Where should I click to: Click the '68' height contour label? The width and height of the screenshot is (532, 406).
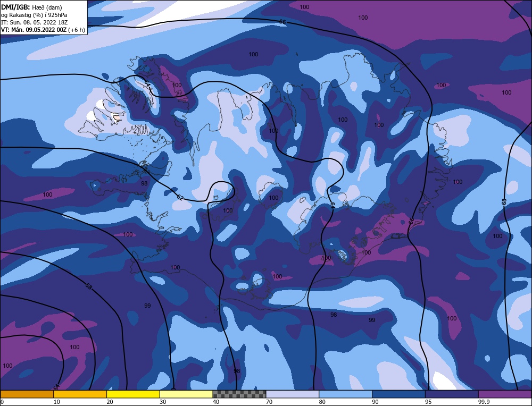pyautogui.click(x=504, y=201)
